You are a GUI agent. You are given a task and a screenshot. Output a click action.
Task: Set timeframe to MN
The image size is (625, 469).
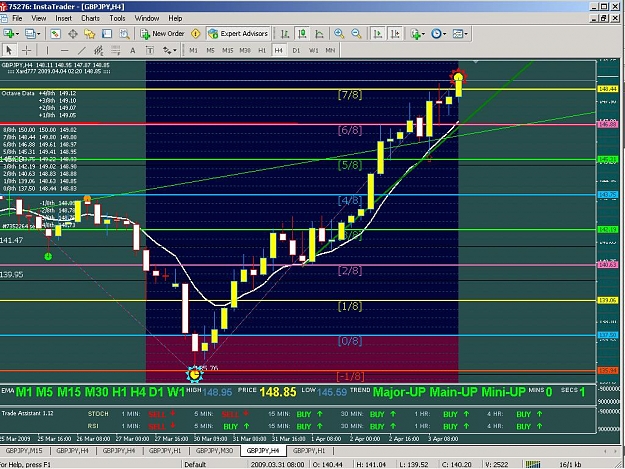click(330, 50)
